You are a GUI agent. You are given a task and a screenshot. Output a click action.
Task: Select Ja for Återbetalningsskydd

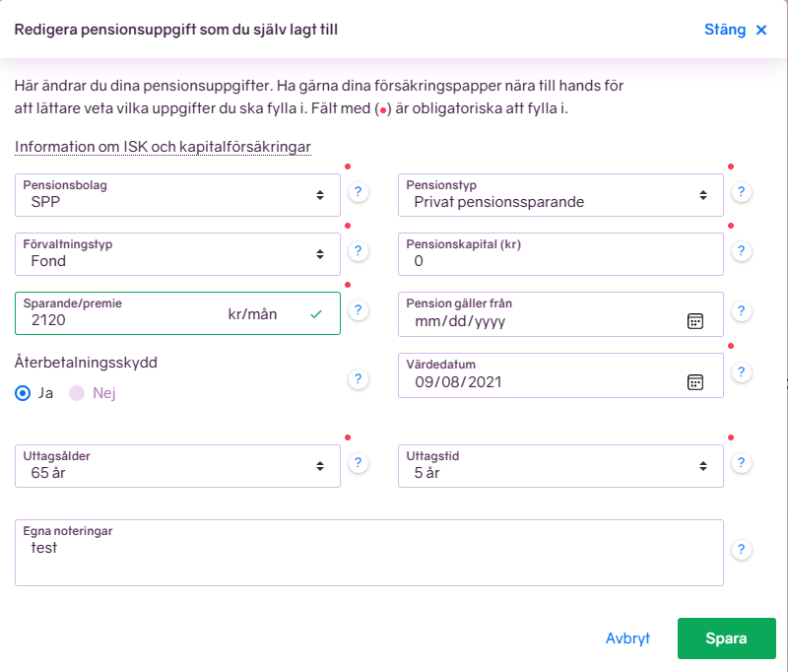coord(24,393)
